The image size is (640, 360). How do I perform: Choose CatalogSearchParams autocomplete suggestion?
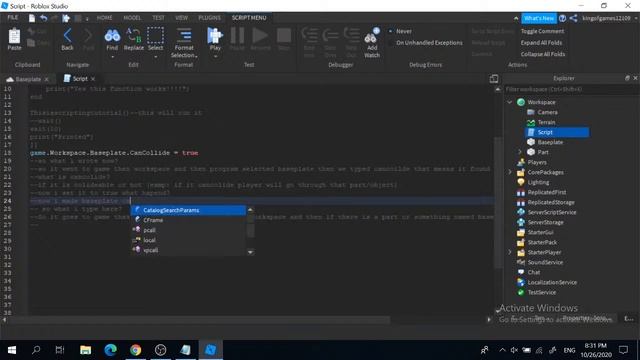pyautogui.click(x=189, y=210)
